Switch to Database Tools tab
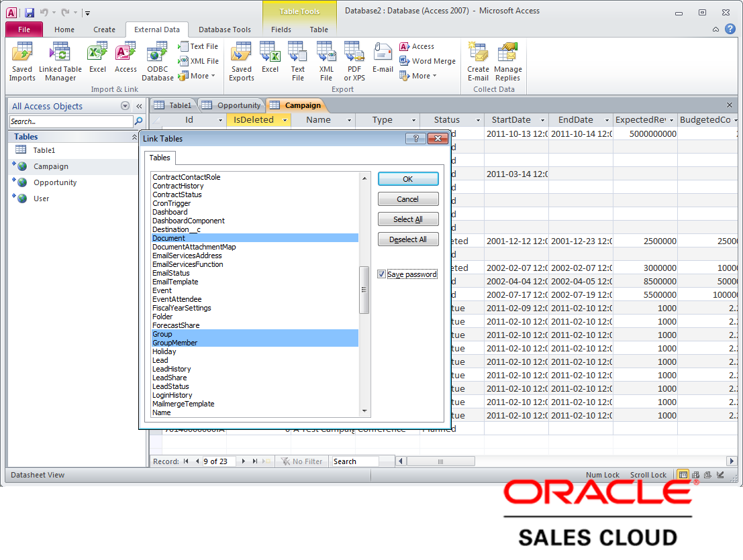Screen dimensions: 743x560 [225, 30]
